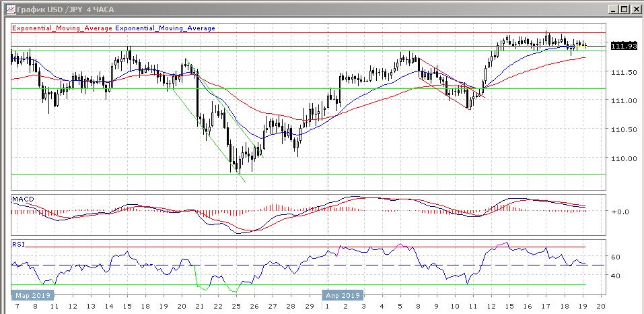Select the red Exponential_Moving_Average label
Screen dimensions: 644x314
[x=63, y=28]
